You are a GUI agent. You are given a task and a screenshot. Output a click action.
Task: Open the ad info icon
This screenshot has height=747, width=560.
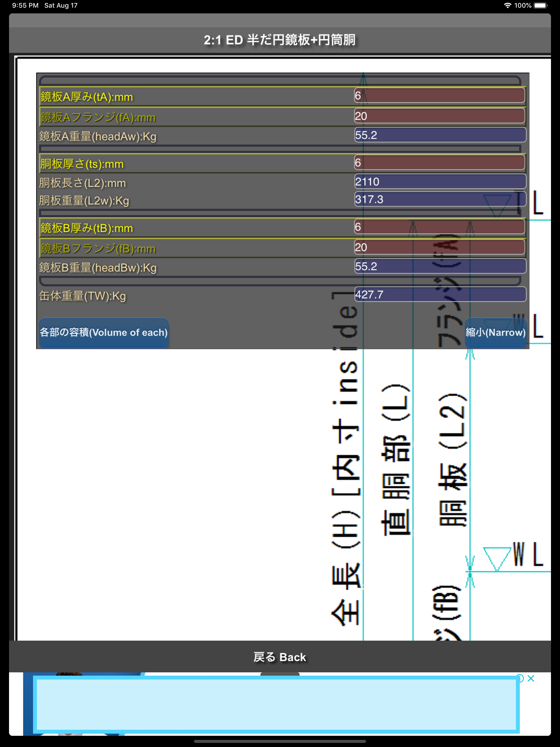(x=520, y=678)
